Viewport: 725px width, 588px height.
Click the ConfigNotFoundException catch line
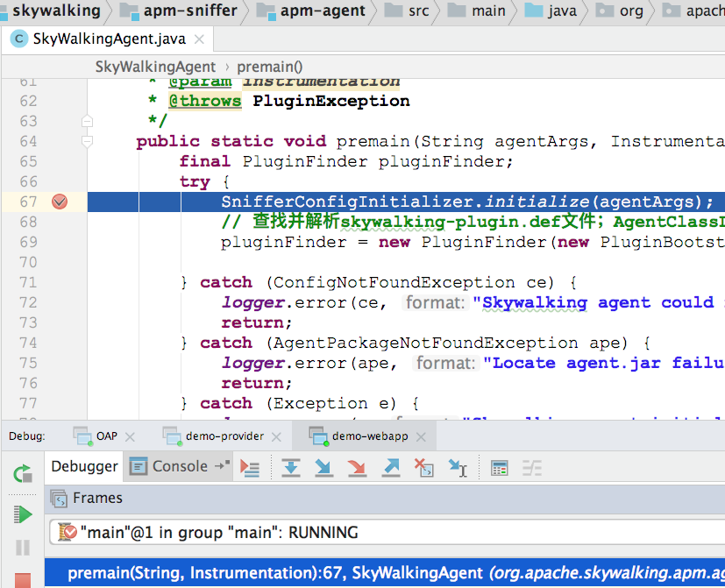(379, 282)
